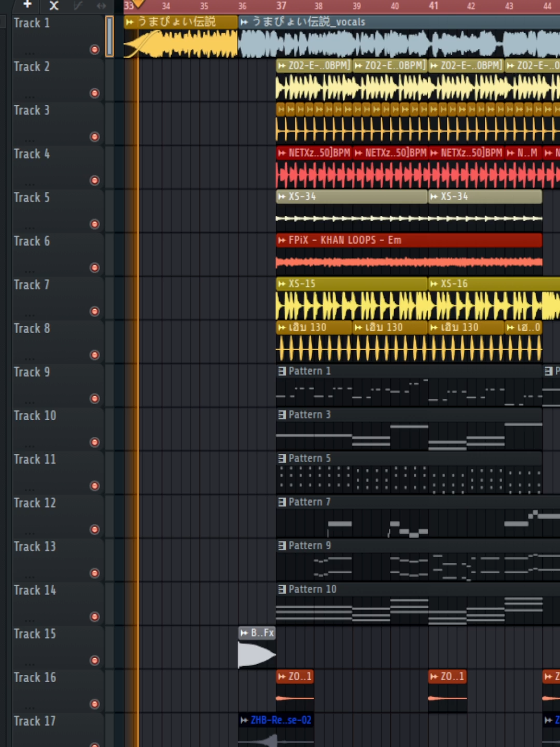The height and width of the screenshot is (747, 560).
Task: Click the slide curve tool icon
Action: (77, 6)
